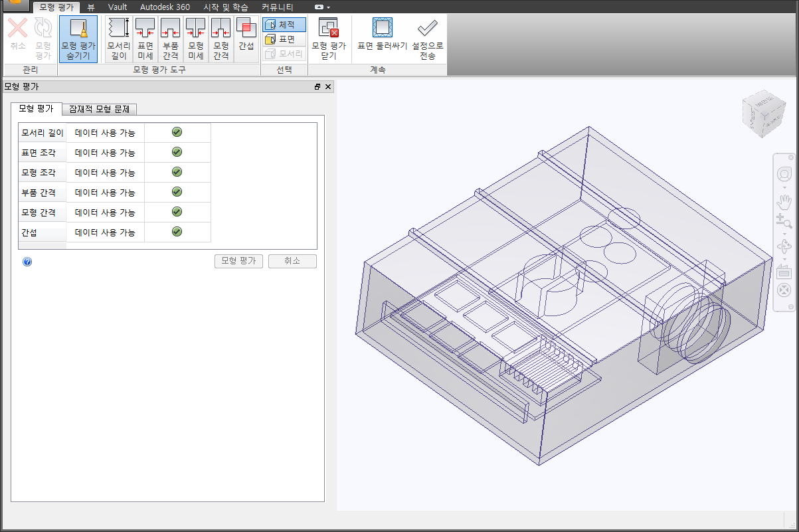Viewport: 799px width, 532px height.
Task: Select the Zoom tool in navigation bar
Action: pyautogui.click(x=784, y=221)
